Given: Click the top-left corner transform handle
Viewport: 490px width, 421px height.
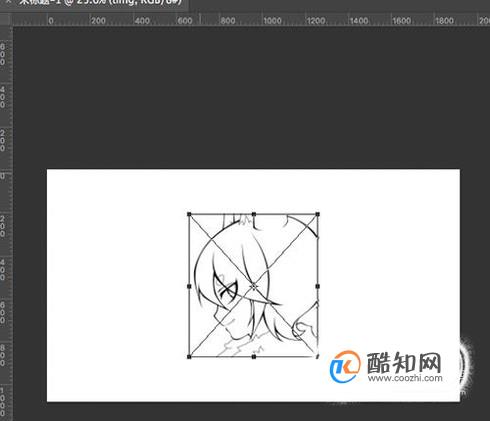Looking at the screenshot, I should click(x=189, y=214).
